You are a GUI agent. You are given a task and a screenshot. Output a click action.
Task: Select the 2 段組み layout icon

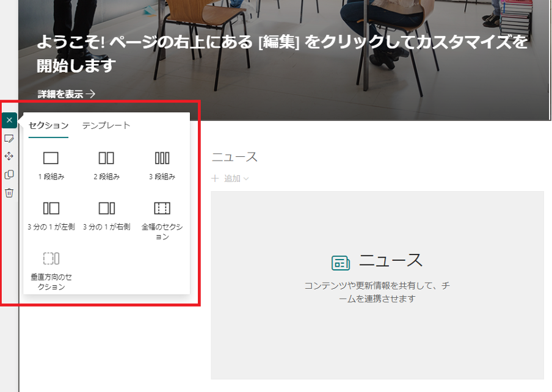point(106,158)
